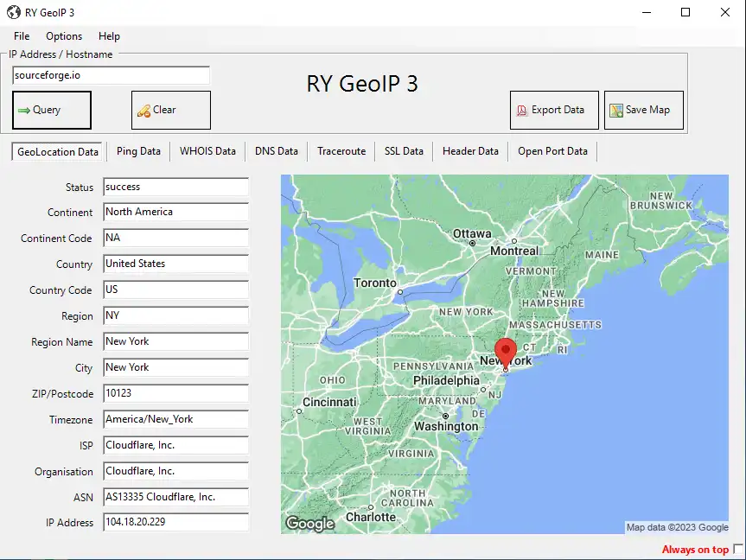Click the MARYLAND label on the map

click(x=447, y=401)
